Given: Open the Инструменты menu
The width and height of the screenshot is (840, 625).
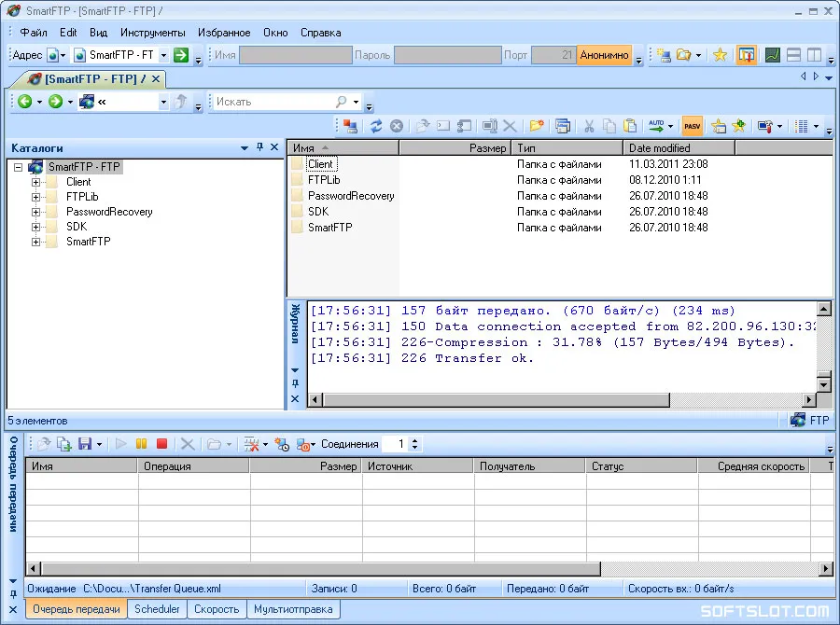Looking at the screenshot, I should tap(153, 33).
